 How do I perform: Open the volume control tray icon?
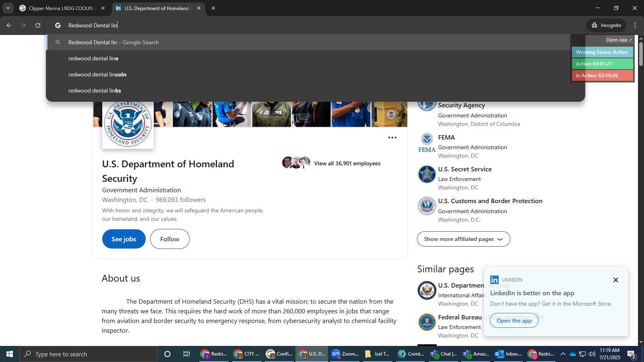click(592, 354)
